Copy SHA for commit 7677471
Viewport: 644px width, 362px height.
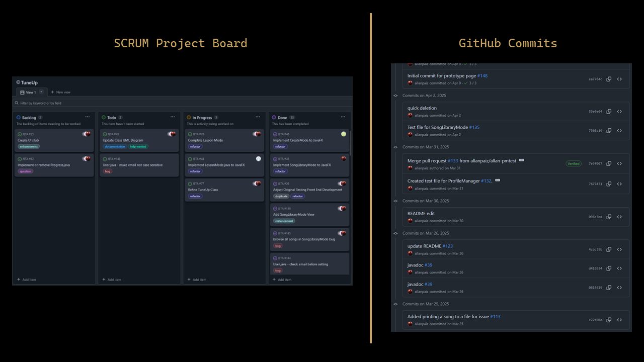click(x=609, y=184)
